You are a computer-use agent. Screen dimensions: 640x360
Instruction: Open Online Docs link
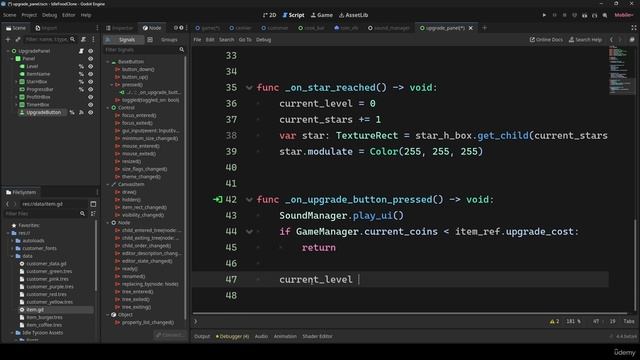tap(546, 40)
